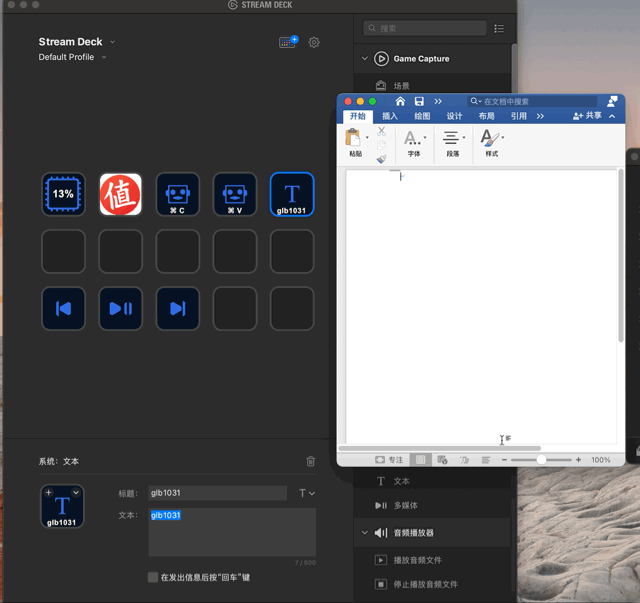Open title font style T dropdown

click(307, 493)
